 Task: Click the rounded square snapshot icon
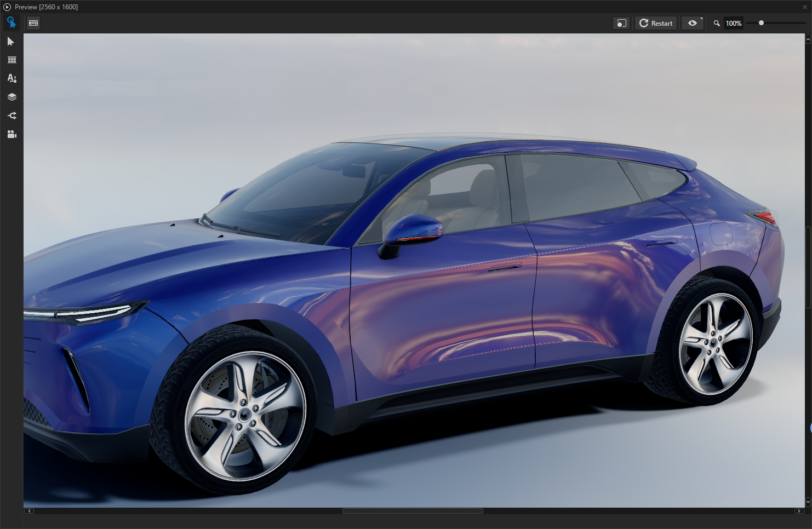tap(621, 23)
